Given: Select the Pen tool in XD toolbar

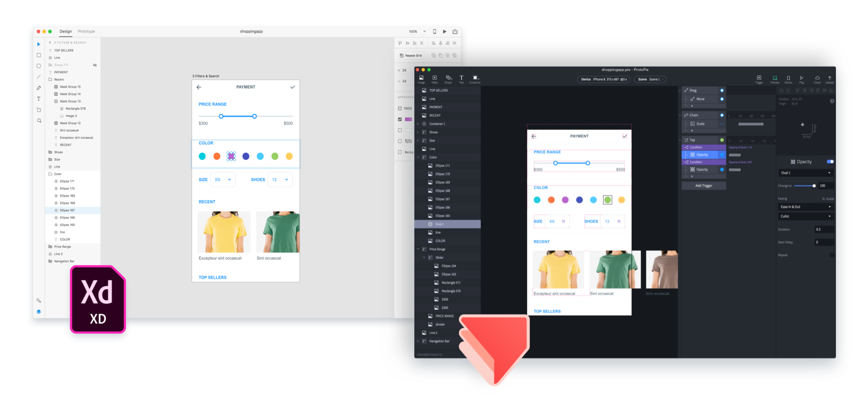Looking at the screenshot, I should [39, 88].
